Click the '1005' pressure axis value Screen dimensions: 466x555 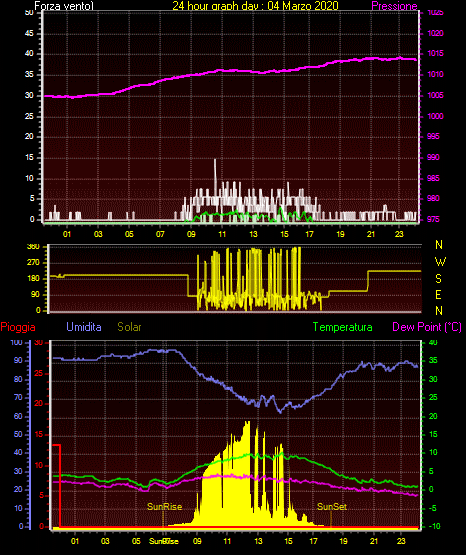pos(435,95)
